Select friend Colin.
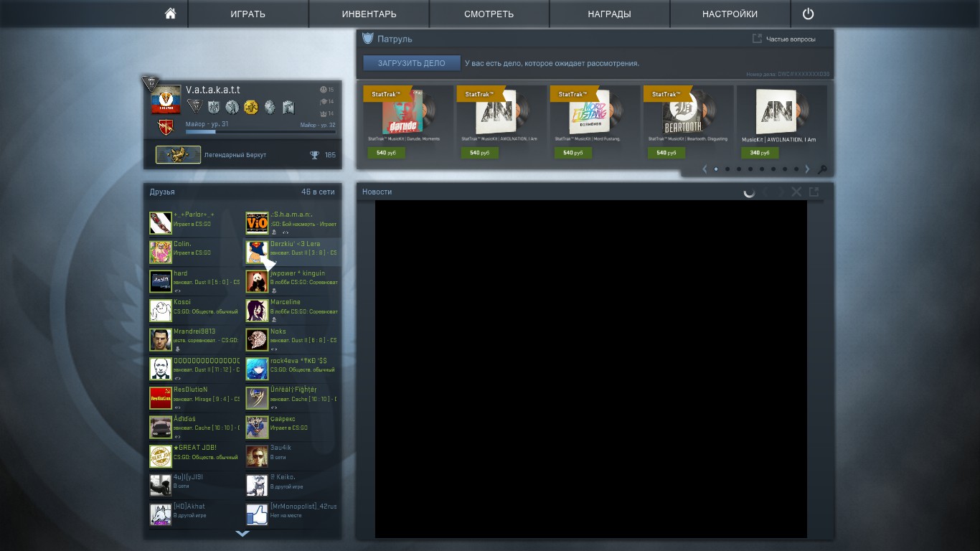980x551 pixels. coord(195,252)
